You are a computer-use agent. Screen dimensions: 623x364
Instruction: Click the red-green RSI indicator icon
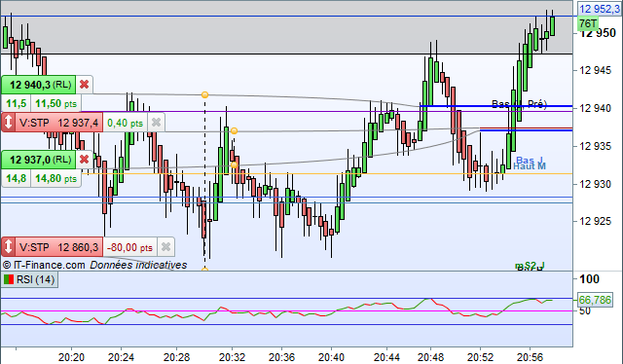pos(9,279)
